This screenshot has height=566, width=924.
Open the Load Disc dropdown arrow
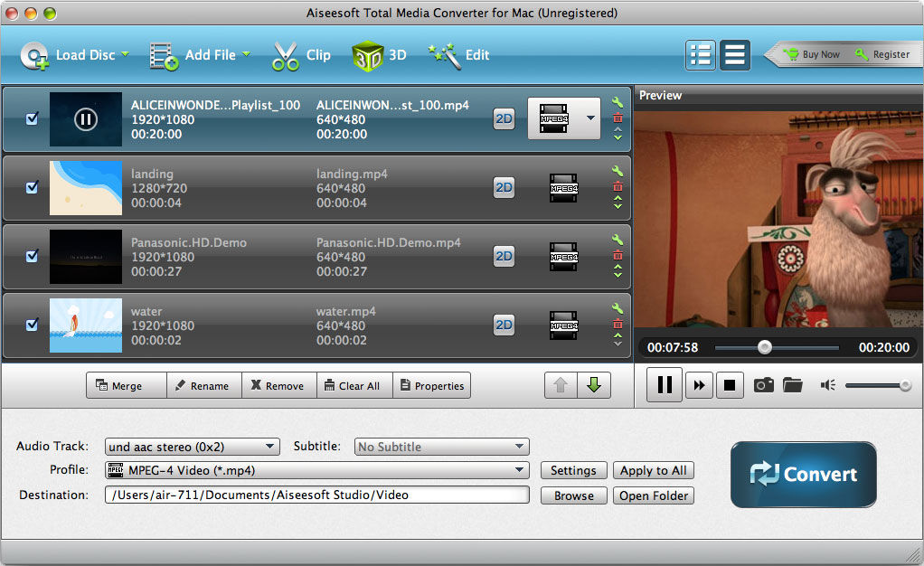tap(125, 54)
